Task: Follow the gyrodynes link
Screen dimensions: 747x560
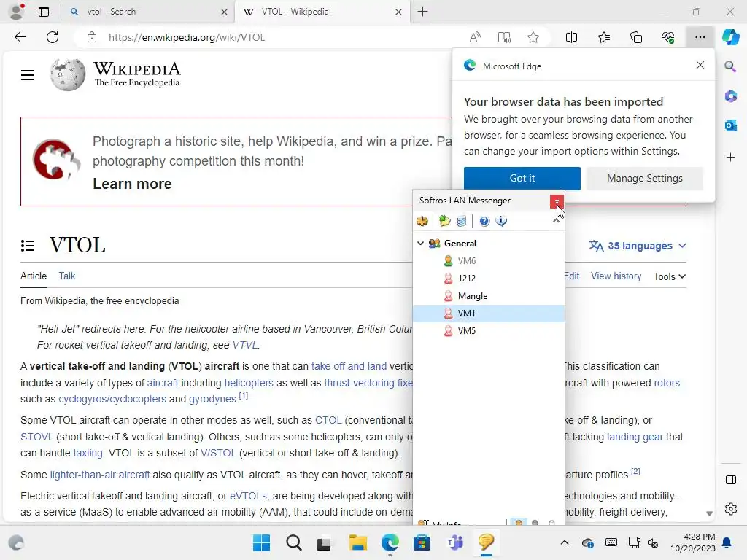Action: [x=213, y=399]
